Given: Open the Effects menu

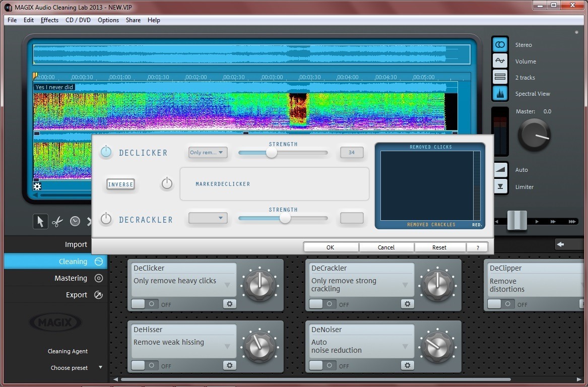Looking at the screenshot, I should tap(49, 20).
